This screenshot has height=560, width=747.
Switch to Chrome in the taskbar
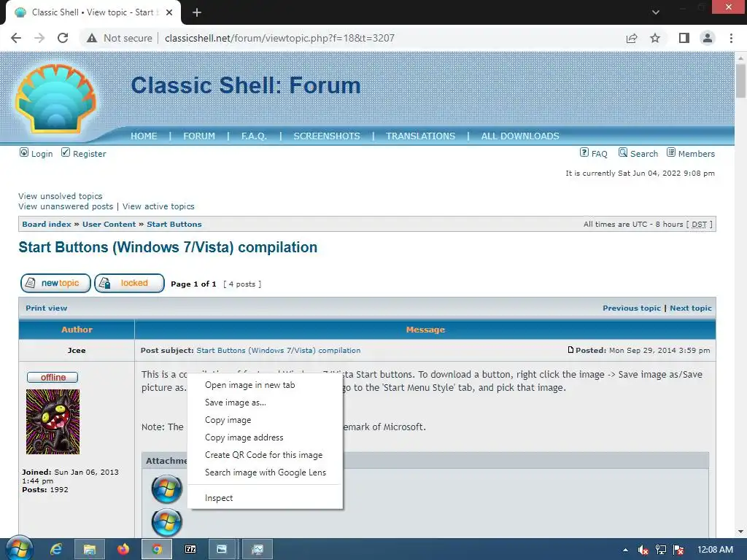157,550
